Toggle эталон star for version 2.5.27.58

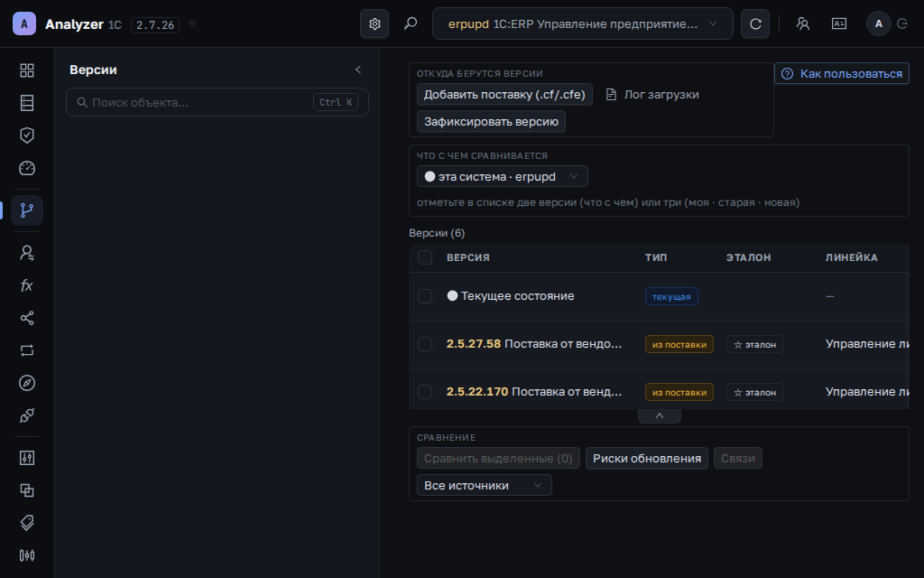click(x=755, y=344)
